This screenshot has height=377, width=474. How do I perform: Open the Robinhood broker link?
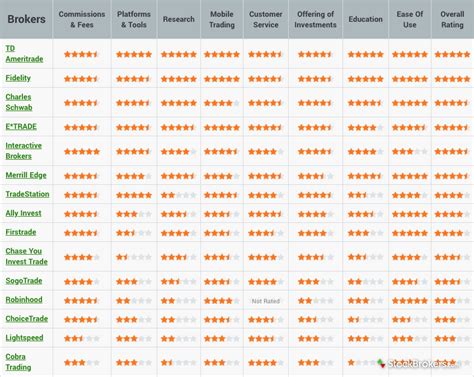[x=24, y=300]
